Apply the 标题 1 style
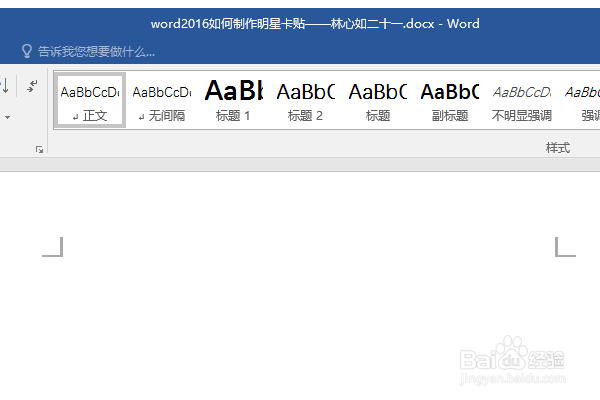 coord(233,100)
